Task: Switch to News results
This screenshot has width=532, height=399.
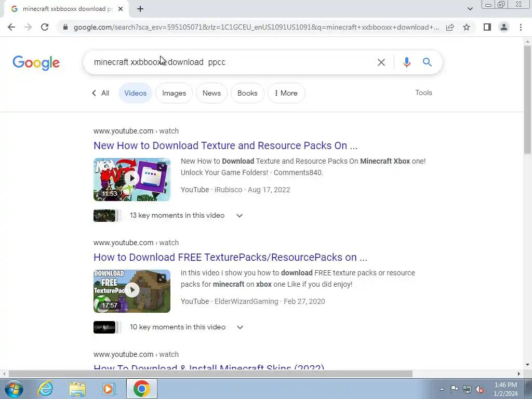Action: point(211,93)
